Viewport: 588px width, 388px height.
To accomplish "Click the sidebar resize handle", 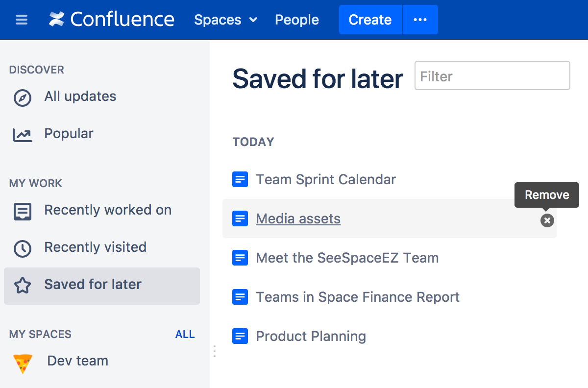I will click(214, 351).
